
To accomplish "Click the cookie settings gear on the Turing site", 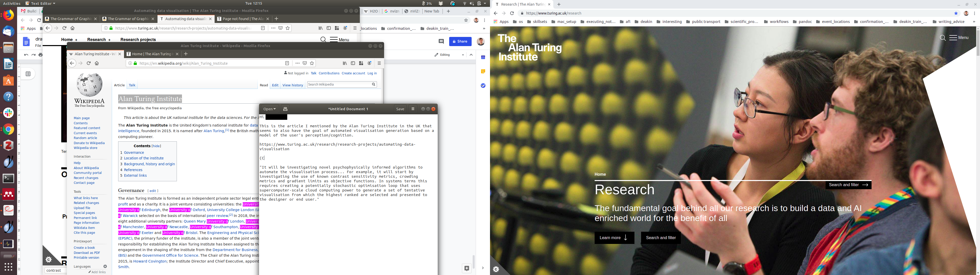I will click(496, 269).
